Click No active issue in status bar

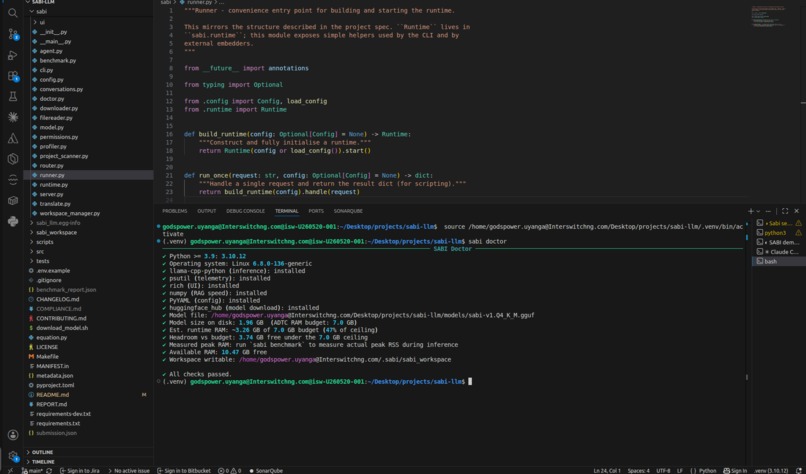point(127,470)
